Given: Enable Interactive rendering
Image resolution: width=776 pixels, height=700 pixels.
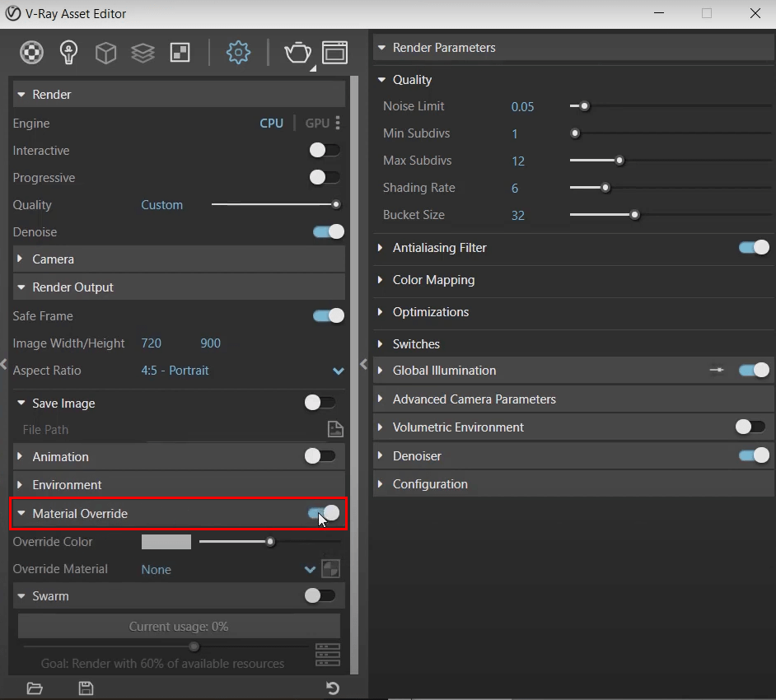Looking at the screenshot, I should point(325,150).
